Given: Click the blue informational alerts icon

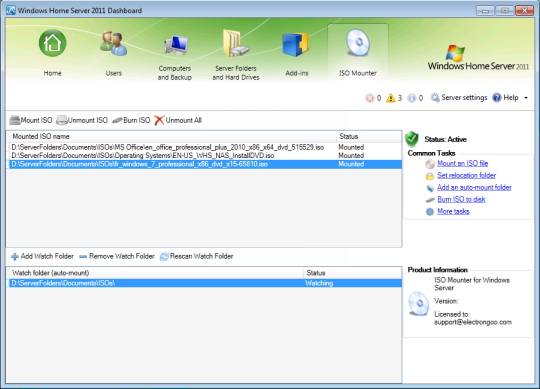Looking at the screenshot, I should [x=412, y=98].
